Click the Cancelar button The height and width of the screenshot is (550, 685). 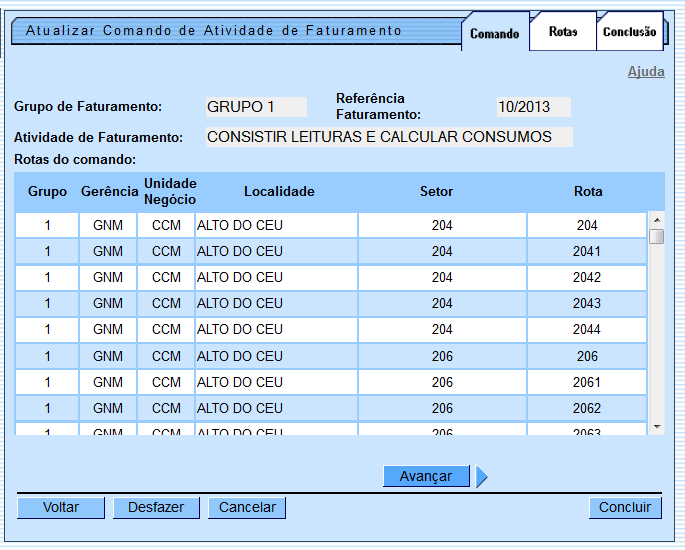247,507
